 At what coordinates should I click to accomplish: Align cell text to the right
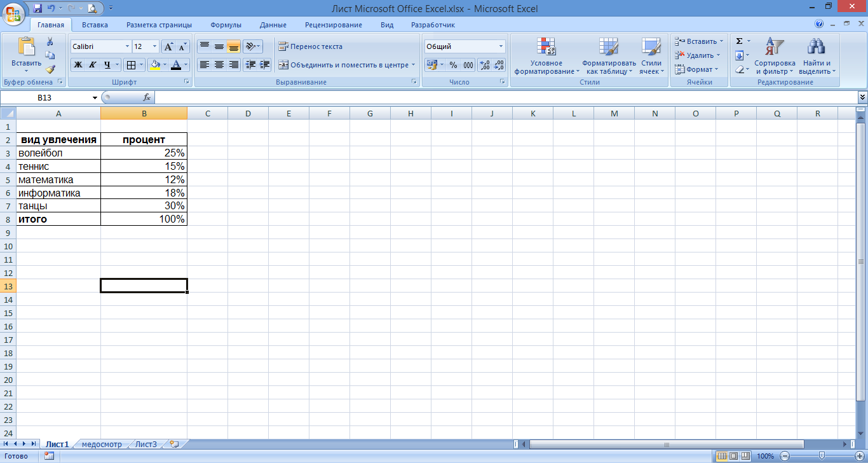pyautogui.click(x=234, y=65)
